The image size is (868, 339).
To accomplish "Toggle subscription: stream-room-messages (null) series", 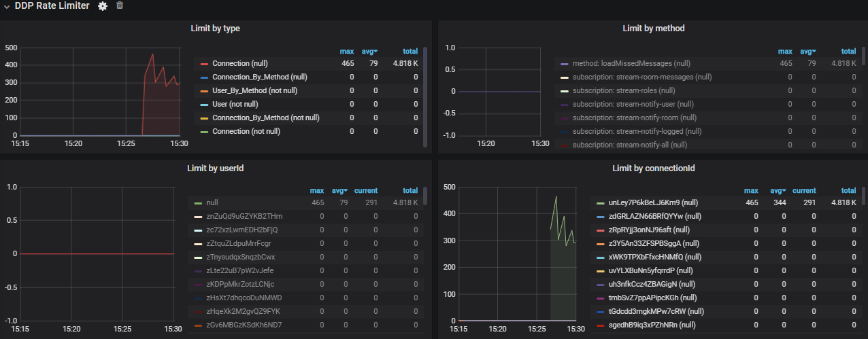I will [x=642, y=77].
